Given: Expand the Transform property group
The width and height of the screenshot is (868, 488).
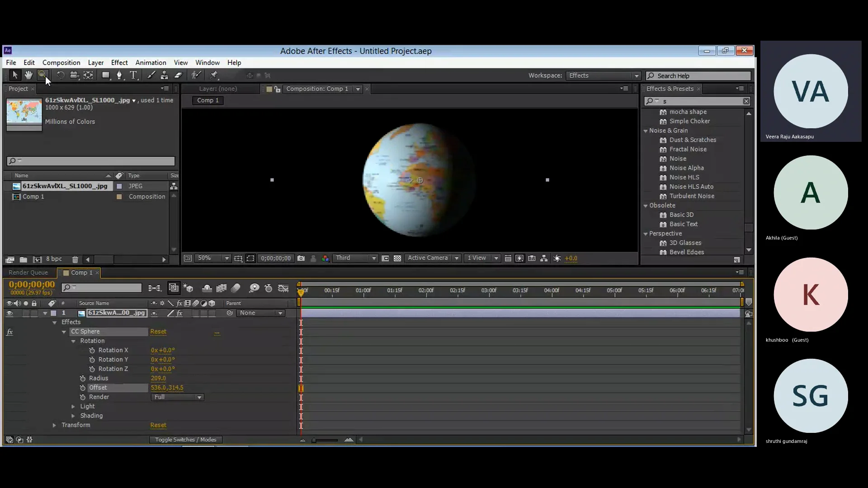Looking at the screenshot, I should coord(54,425).
